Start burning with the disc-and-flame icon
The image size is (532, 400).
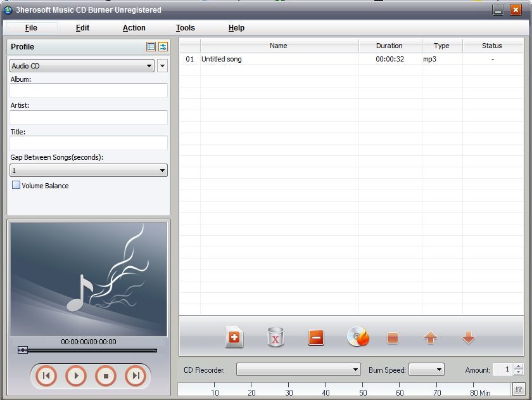coord(357,338)
